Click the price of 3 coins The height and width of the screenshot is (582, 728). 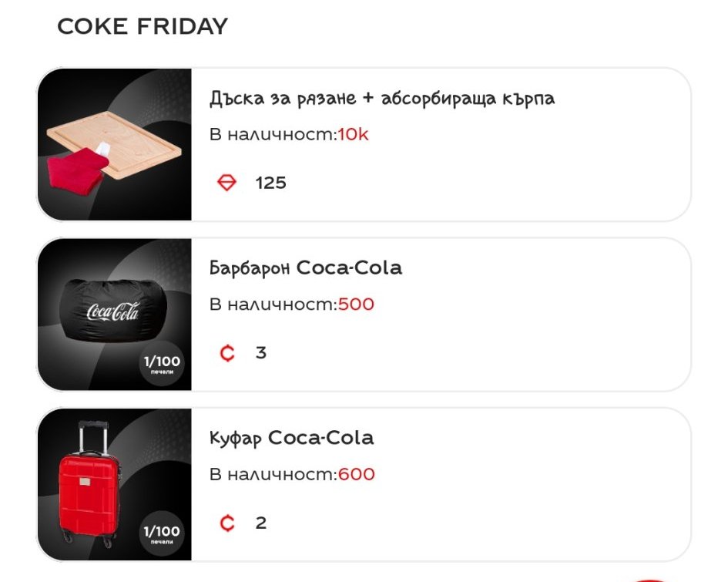click(261, 353)
